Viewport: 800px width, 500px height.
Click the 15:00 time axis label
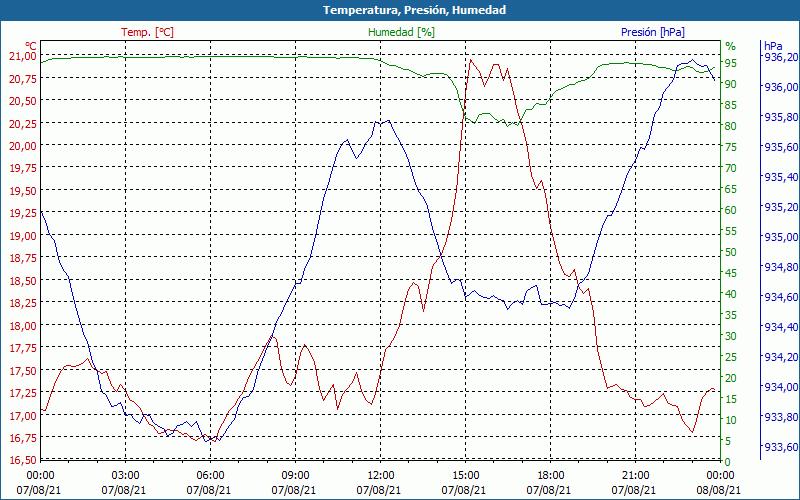(x=465, y=476)
